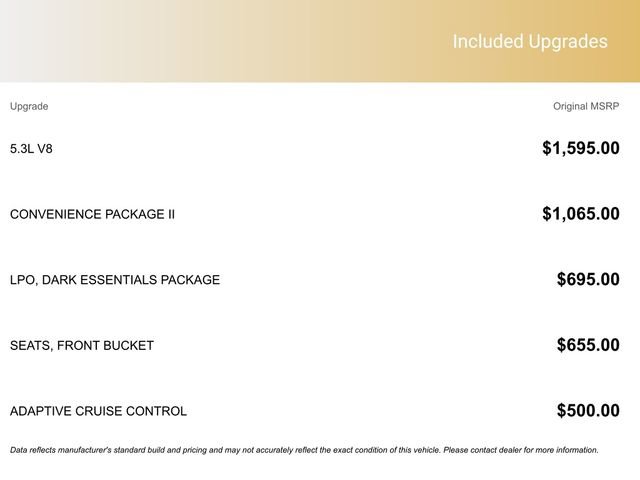Select LPO, DARK ESSENTIALS PACKAGE entry
Screen dimensions: 640x480
point(114,280)
